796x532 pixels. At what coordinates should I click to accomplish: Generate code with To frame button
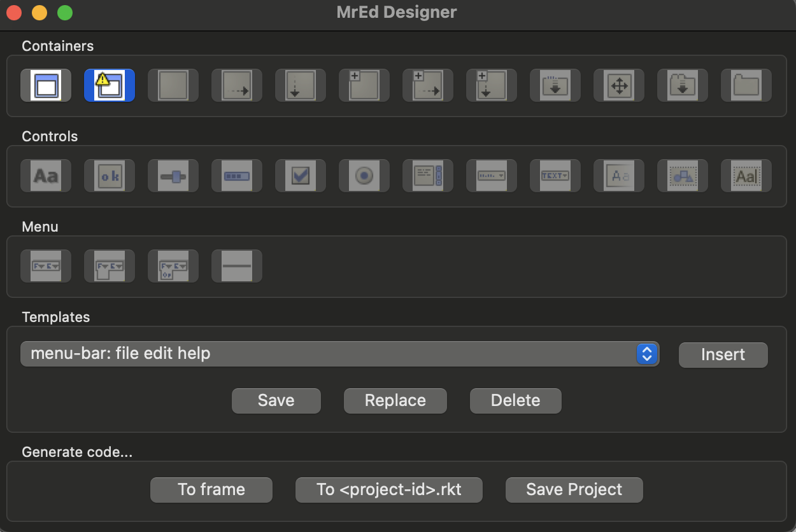211,489
